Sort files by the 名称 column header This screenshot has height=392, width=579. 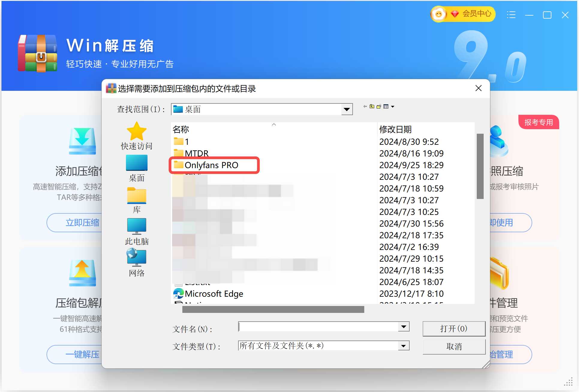181,129
